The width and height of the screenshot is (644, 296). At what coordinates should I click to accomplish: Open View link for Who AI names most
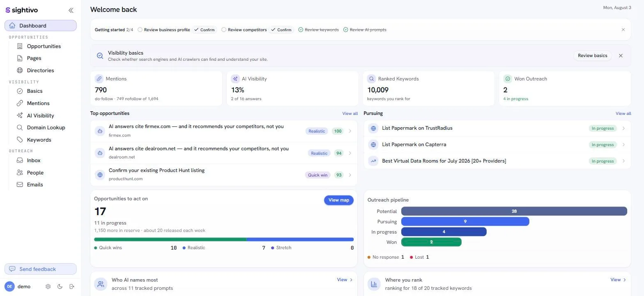click(x=345, y=280)
